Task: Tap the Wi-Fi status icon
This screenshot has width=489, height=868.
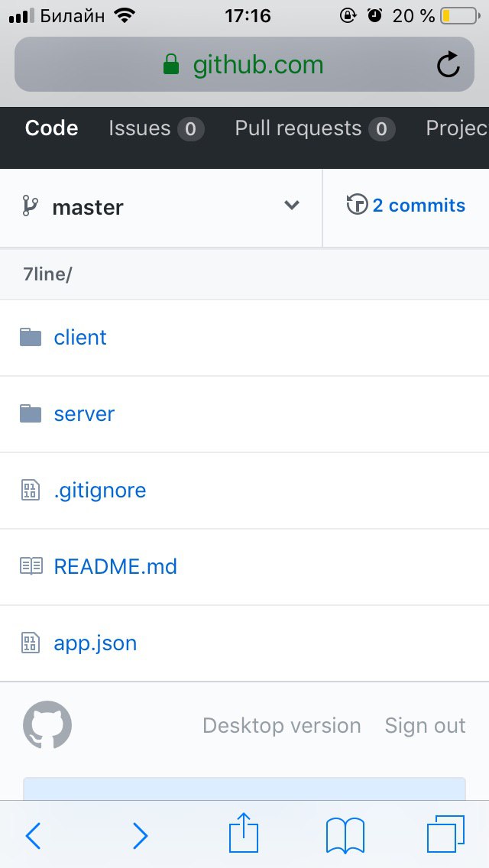Action: 125,15
